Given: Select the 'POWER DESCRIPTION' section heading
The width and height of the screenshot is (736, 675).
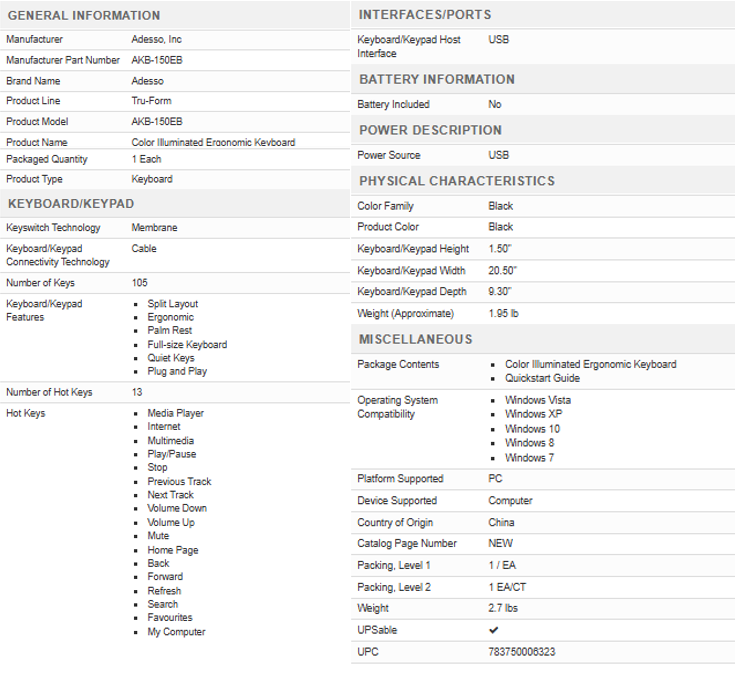Looking at the screenshot, I should pos(430,130).
